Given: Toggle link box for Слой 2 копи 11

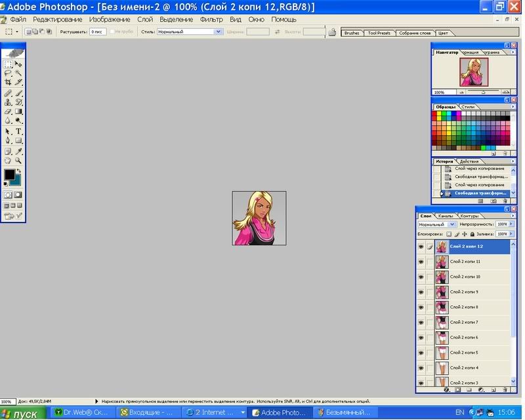Looking at the screenshot, I should [430, 262].
